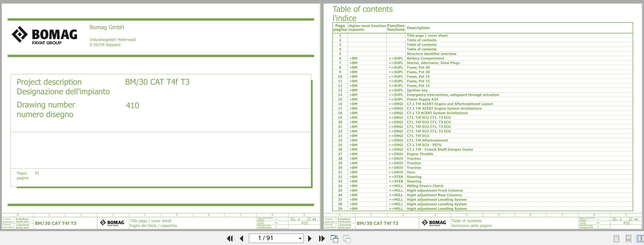Click the '==DRIV' function cell on row 27
This screenshot has height=245, width=644.
[396, 154]
